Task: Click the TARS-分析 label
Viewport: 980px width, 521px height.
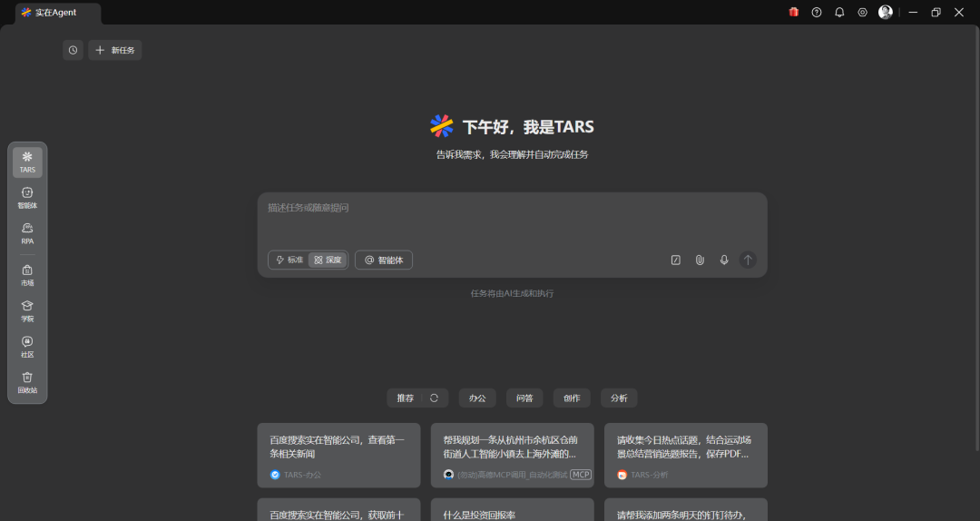Action: tap(650, 475)
